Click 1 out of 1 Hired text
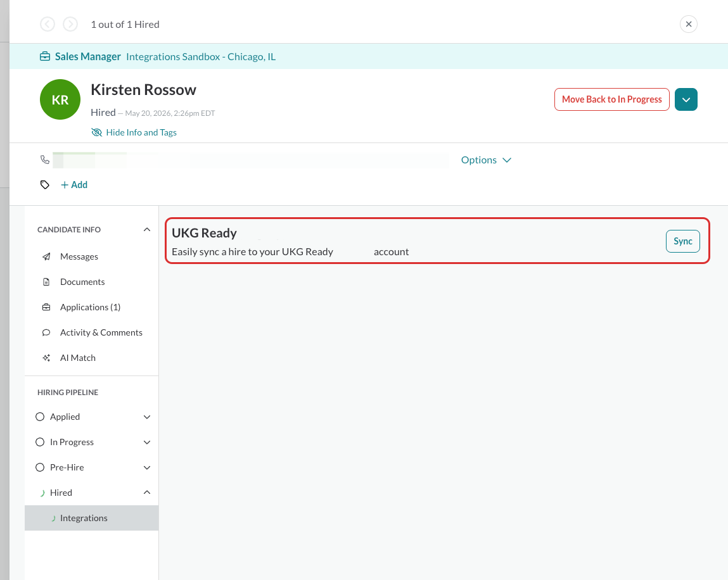The width and height of the screenshot is (728, 580). (125, 25)
